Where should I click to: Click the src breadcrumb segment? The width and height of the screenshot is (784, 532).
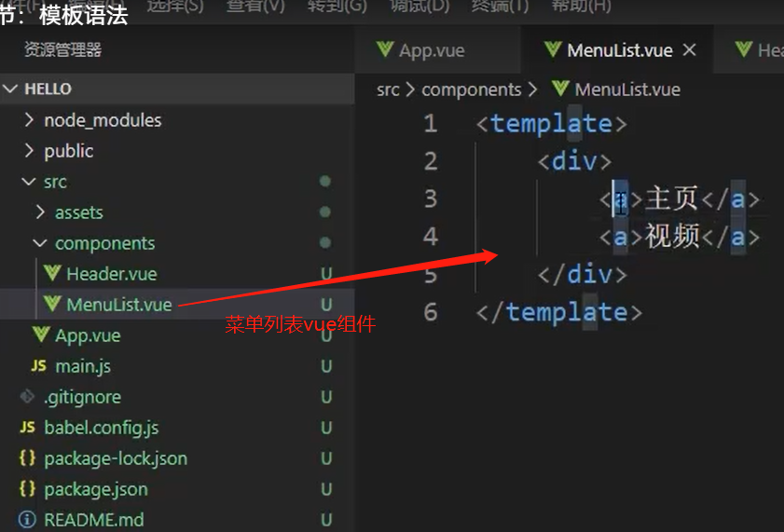coord(388,90)
